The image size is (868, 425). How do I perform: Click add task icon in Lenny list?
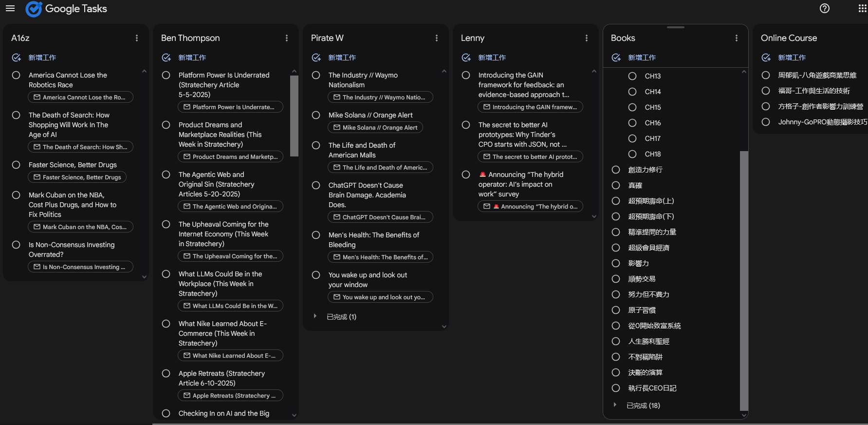coord(466,58)
